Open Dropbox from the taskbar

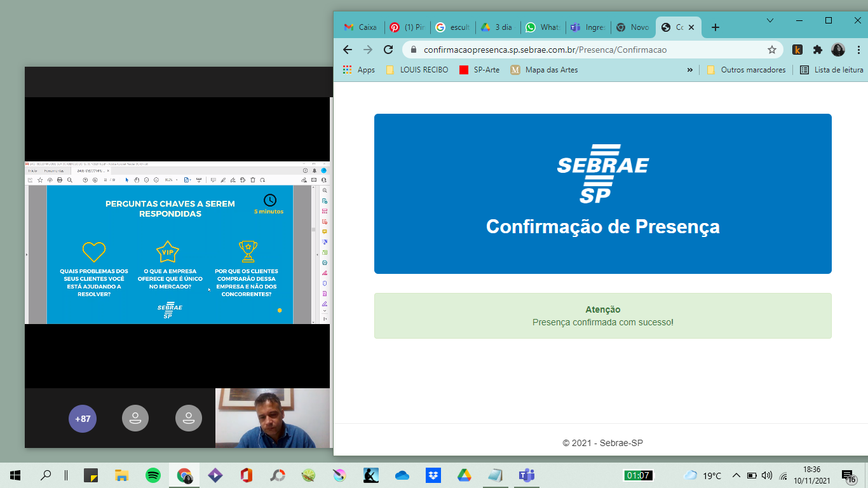pos(433,475)
